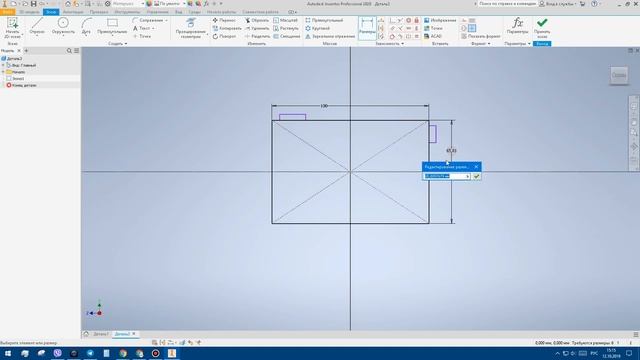Screen dimensions: 640x360
Task: Select the Arc (Дуга) tool
Action: (86, 27)
